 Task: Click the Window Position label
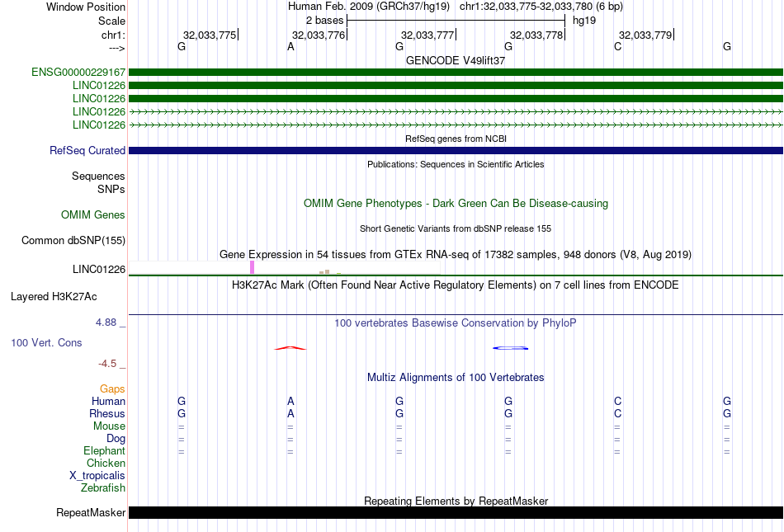coord(86,7)
